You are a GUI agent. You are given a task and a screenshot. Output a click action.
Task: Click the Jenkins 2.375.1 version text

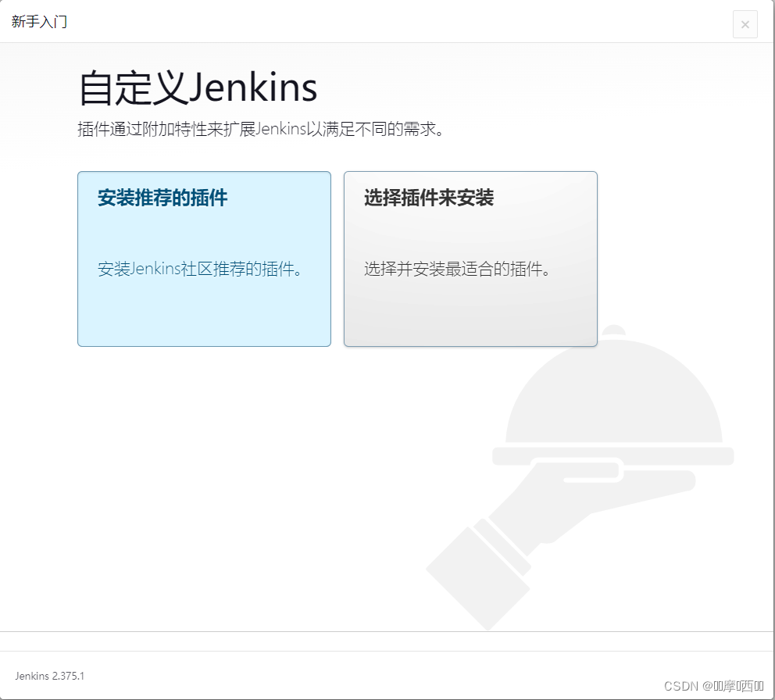(49, 676)
